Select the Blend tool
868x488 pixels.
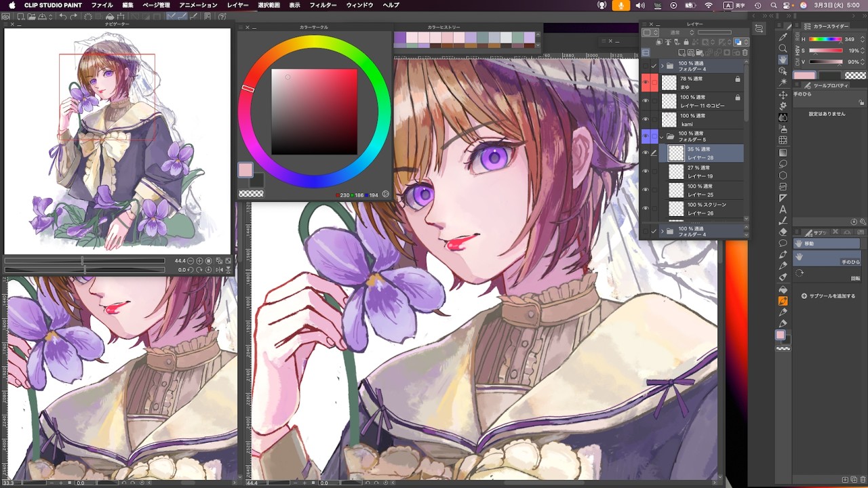783,117
